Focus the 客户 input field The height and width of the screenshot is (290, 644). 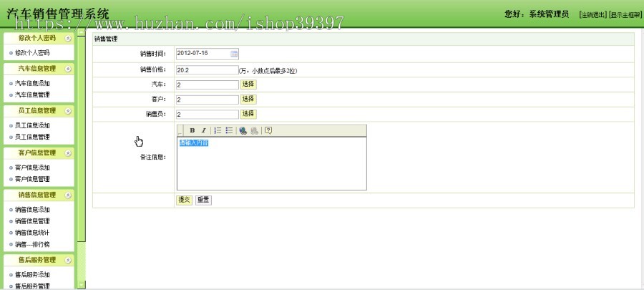tap(208, 100)
